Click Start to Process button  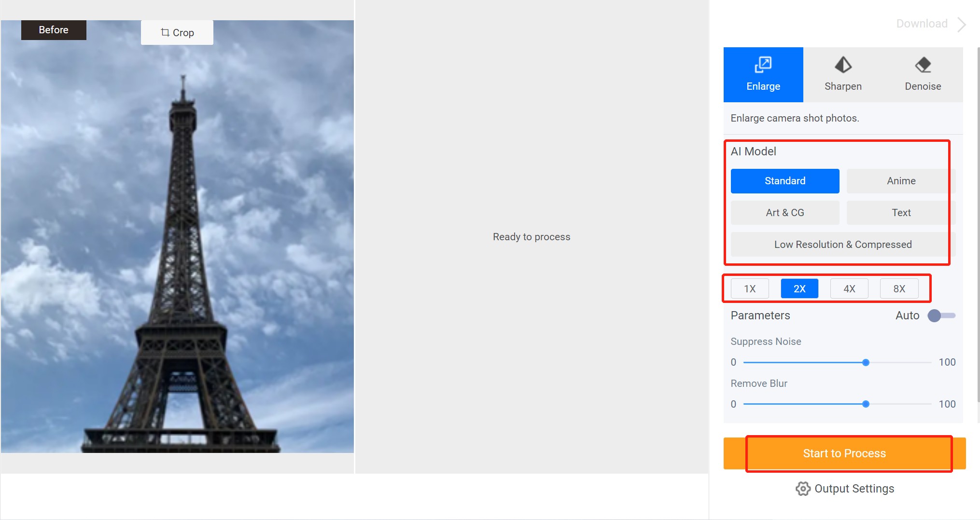pos(844,453)
